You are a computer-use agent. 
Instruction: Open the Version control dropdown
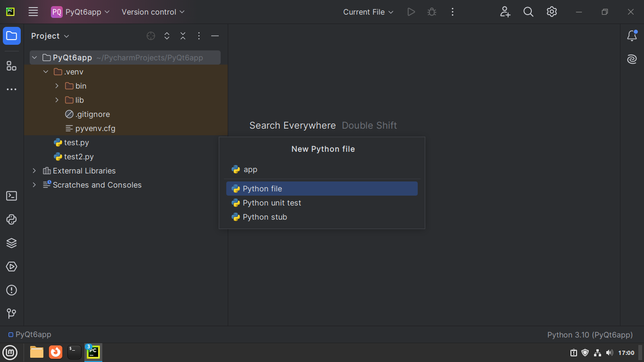click(x=153, y=12)
